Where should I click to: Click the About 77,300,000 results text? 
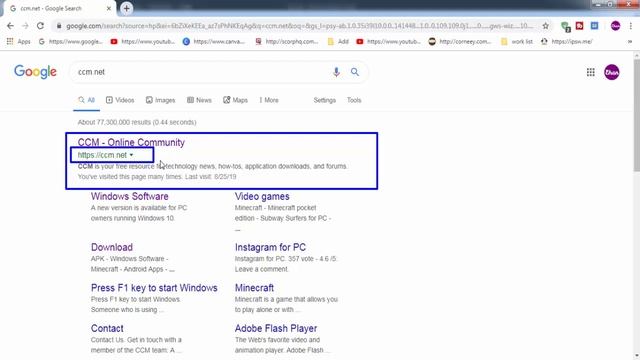(x=137, y=122)
